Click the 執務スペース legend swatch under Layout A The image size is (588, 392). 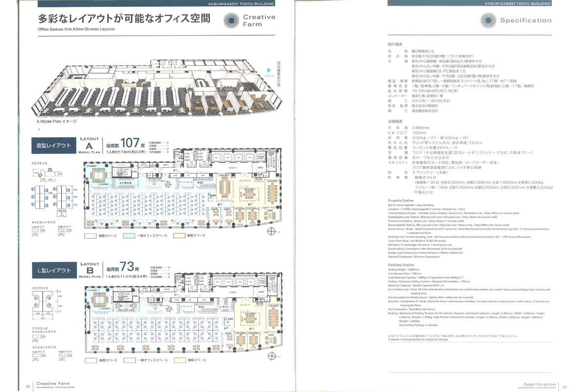pyautogui.click(x=90, y=236)
